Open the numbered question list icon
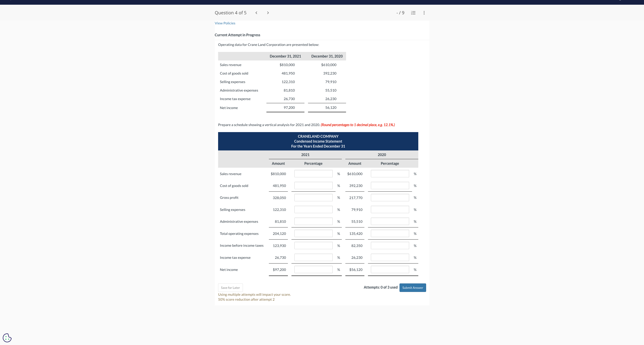 [x=413, y=13]
